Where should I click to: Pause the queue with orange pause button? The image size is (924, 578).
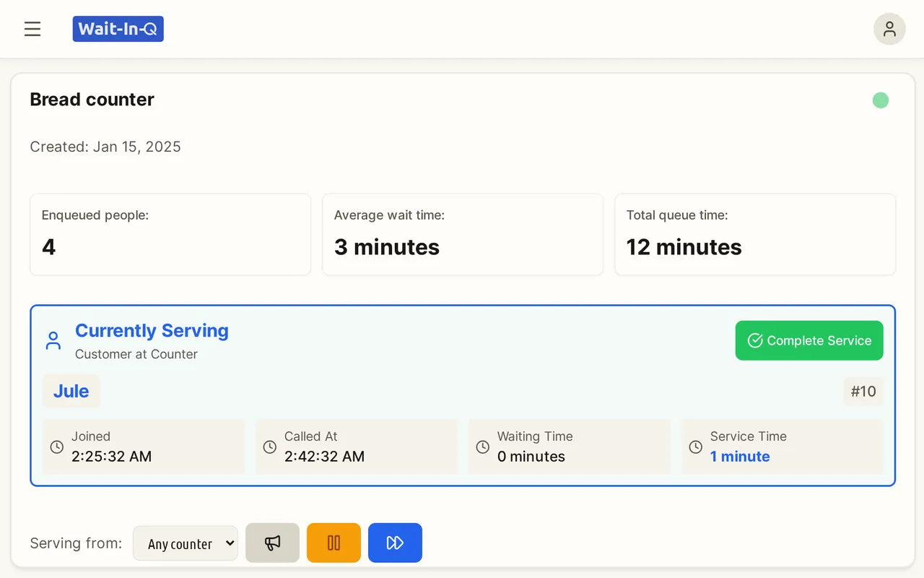[x=334, y=543]
